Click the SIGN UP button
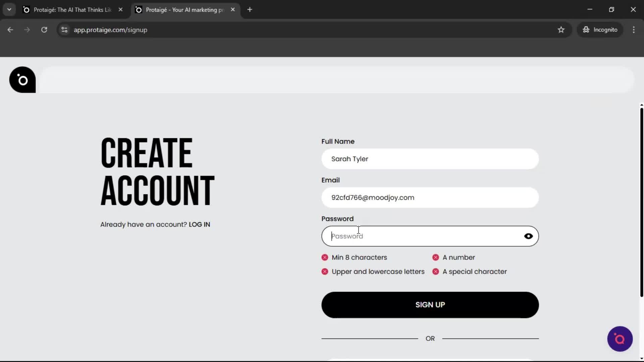The image size is (644, 362). (x=430, y=305)
